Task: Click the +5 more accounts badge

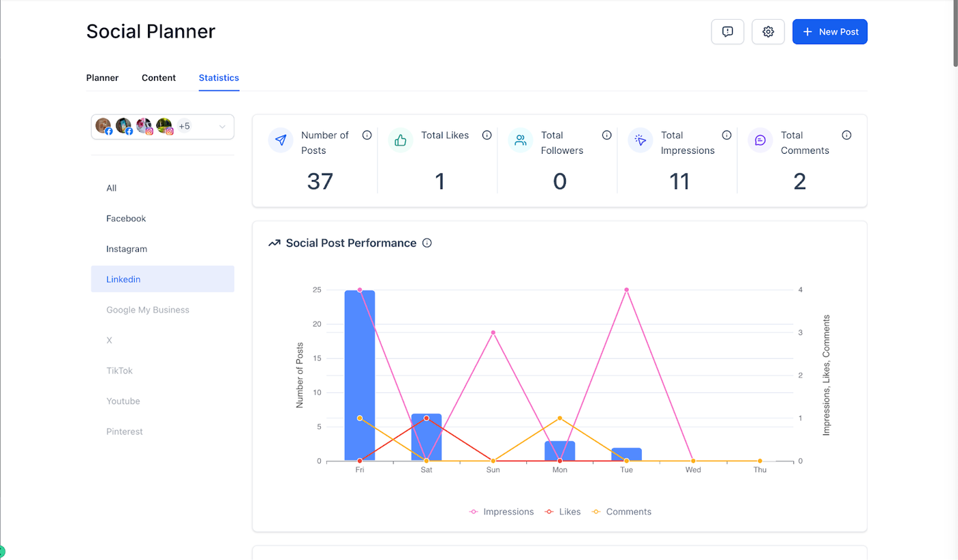Action: (x=184, y=126)
